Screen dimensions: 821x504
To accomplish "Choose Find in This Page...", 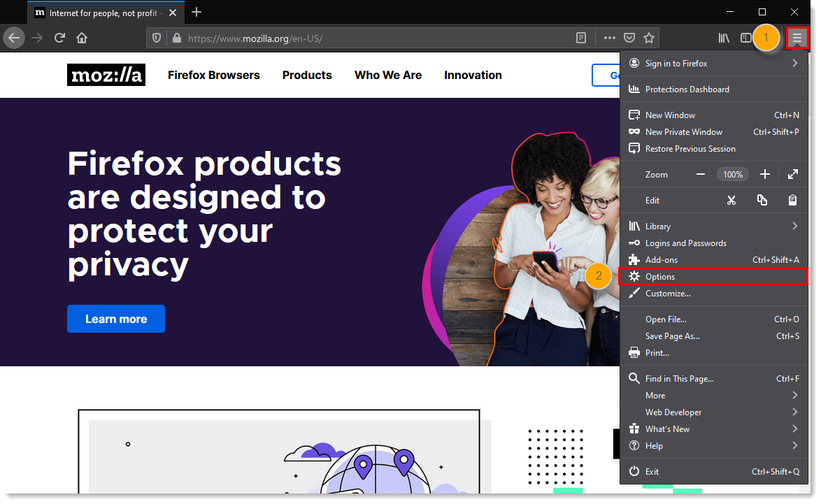I will coord(714,378).
